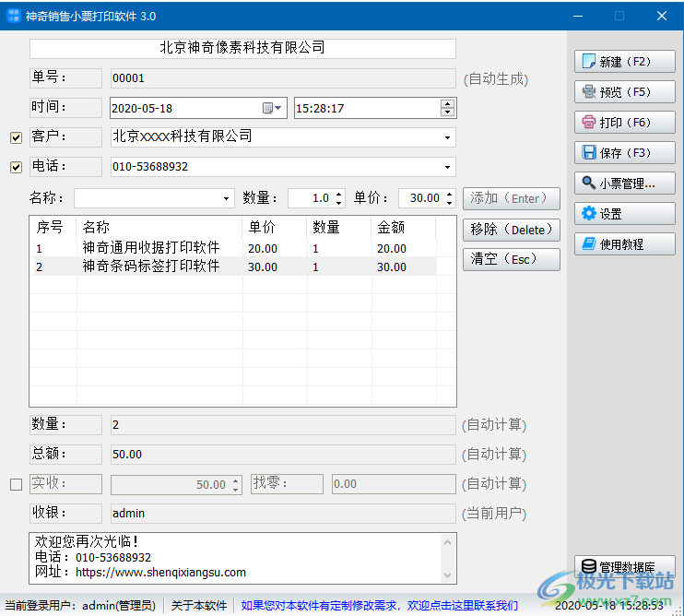
Task: Click the company name field 北京神奇像素科技有限公司
Action: click(242, 49)
